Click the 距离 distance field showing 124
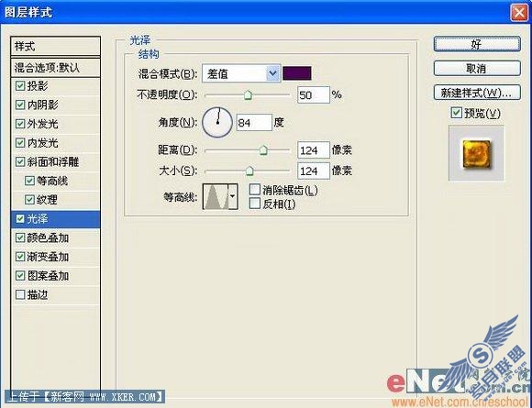Viewport: 532px width, 408px height. click(x=313, y=150)
